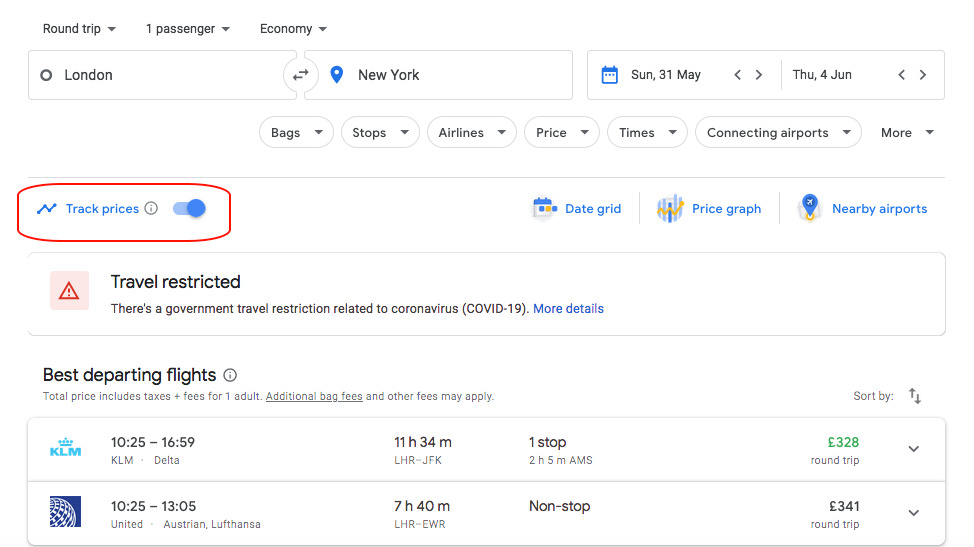974x547 pixels.
Task: Expand the KLM flight details
Action: (913, 449)
